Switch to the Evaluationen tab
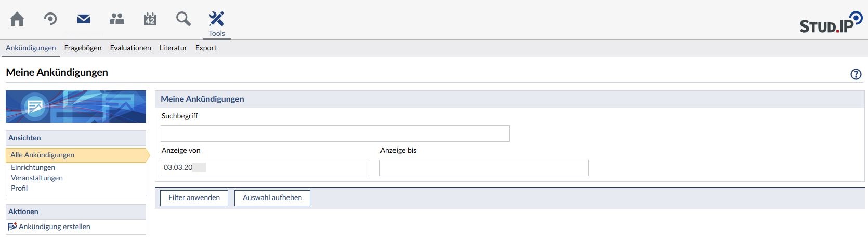The image size is (868, 239). [130, 48]
